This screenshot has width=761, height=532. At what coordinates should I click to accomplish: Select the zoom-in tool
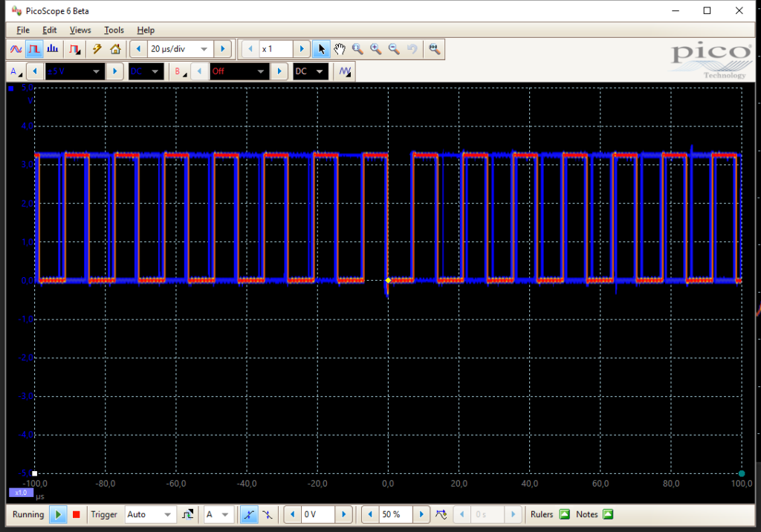point(375,49)
